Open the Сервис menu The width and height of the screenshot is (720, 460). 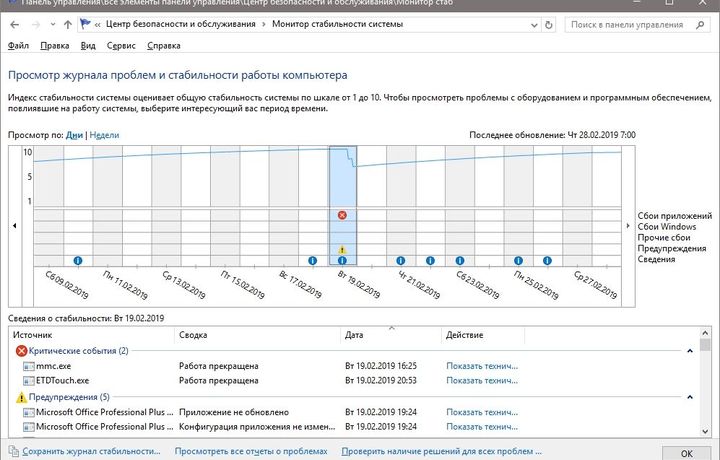click(121, 45)
